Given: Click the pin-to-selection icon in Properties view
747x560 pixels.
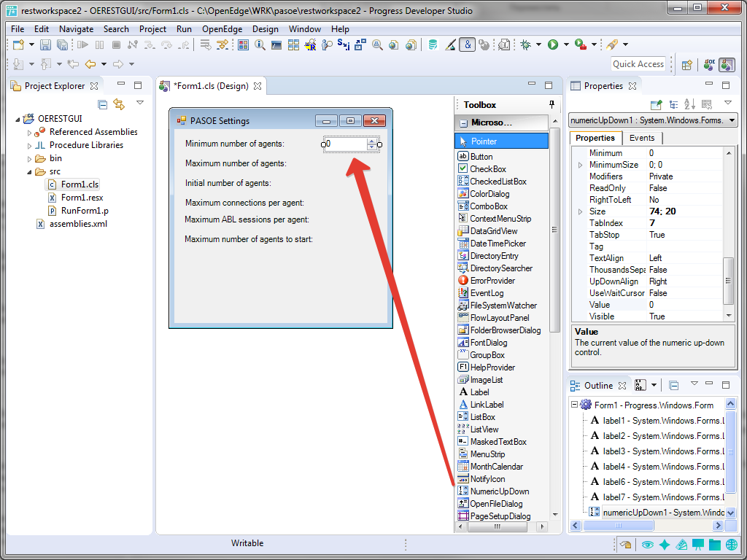Looking at the screenshot, I should [657, 104].
